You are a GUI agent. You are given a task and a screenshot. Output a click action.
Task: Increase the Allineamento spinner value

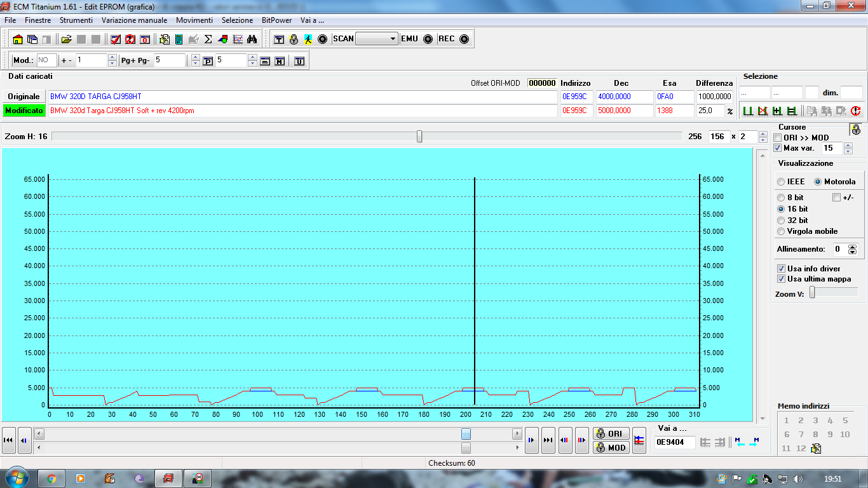853,247
